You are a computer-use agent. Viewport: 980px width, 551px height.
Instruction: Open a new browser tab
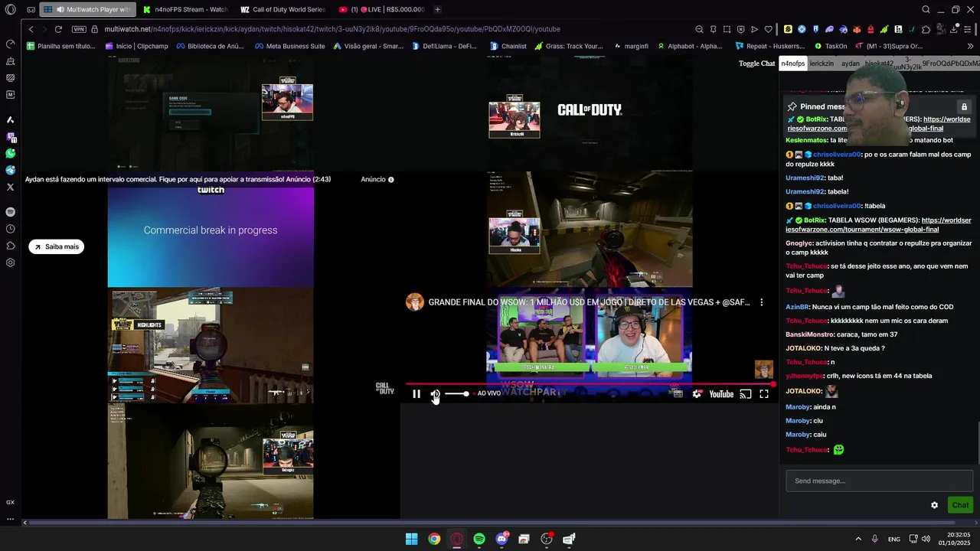pyautogui.click(x=437, y=9)
